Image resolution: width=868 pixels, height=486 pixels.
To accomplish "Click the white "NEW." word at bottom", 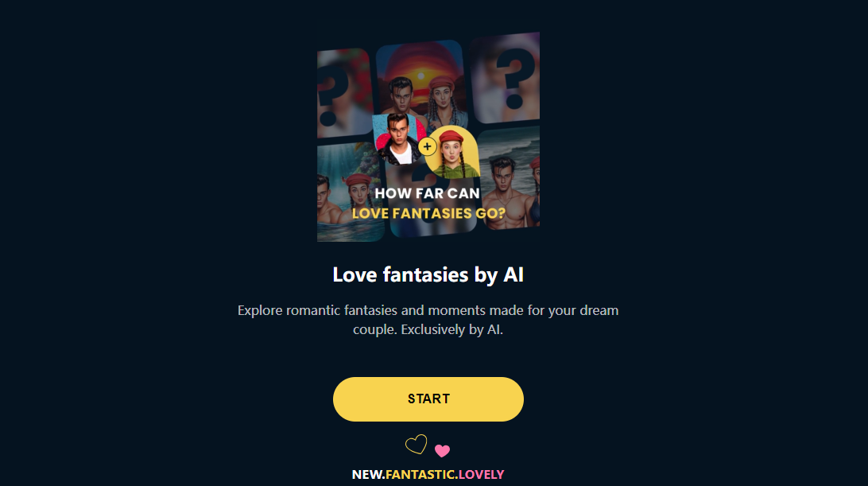I will [x=368, y=474].
